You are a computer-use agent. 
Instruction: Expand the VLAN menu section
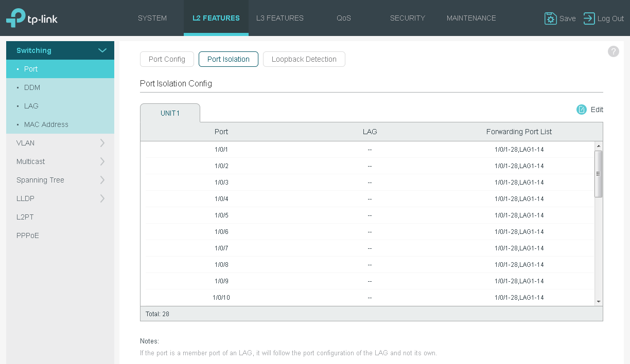point(102,143)
